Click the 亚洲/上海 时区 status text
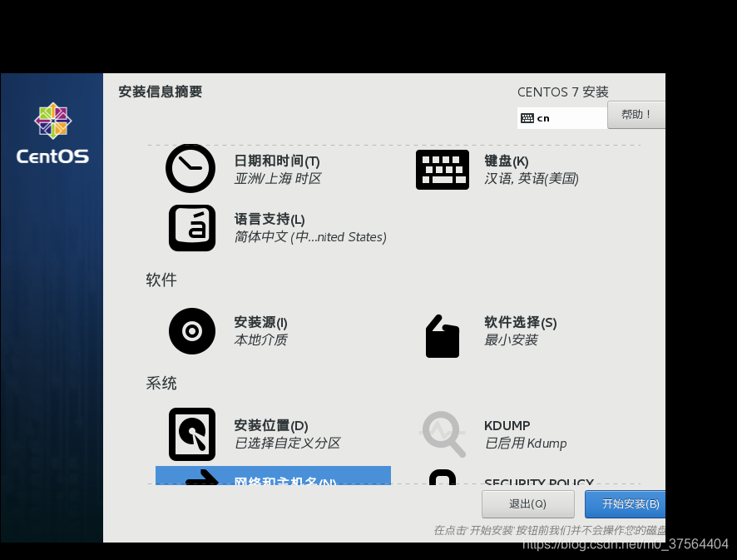This screenshot has height=560, width=737. click(x=278, y=179)
